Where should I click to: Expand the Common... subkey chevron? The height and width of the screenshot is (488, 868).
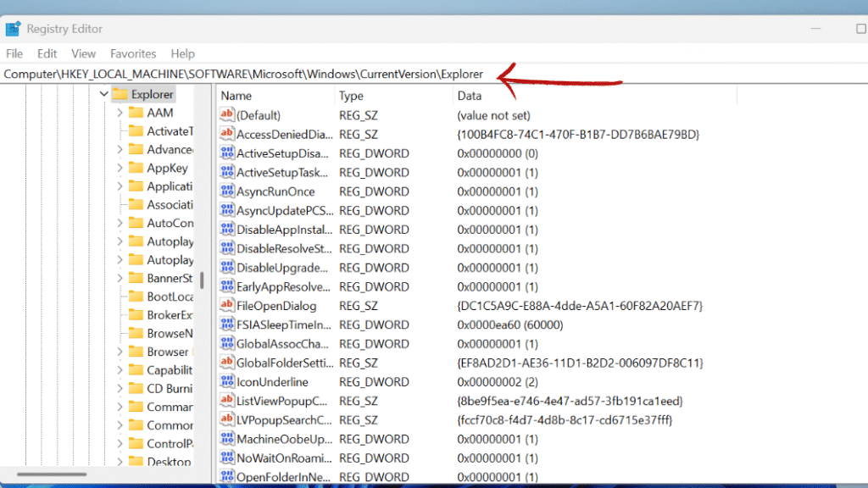(120, 425)
